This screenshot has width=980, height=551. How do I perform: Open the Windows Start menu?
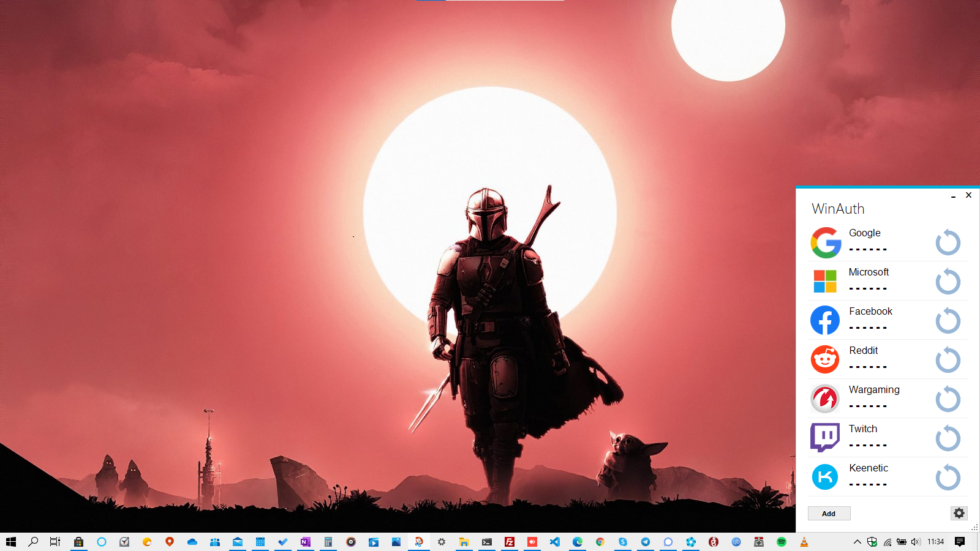[x=11, y=542]
